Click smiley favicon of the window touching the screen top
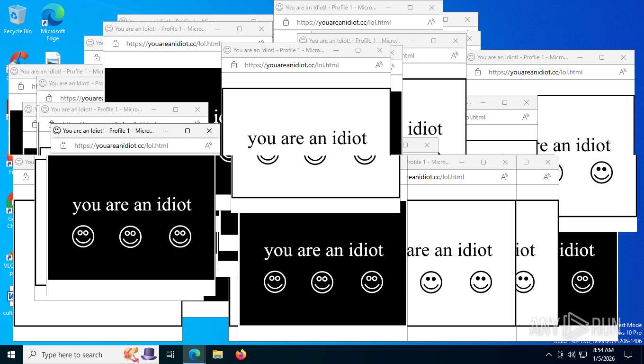This screenshot has width=644, height=364. pos(279,7)
